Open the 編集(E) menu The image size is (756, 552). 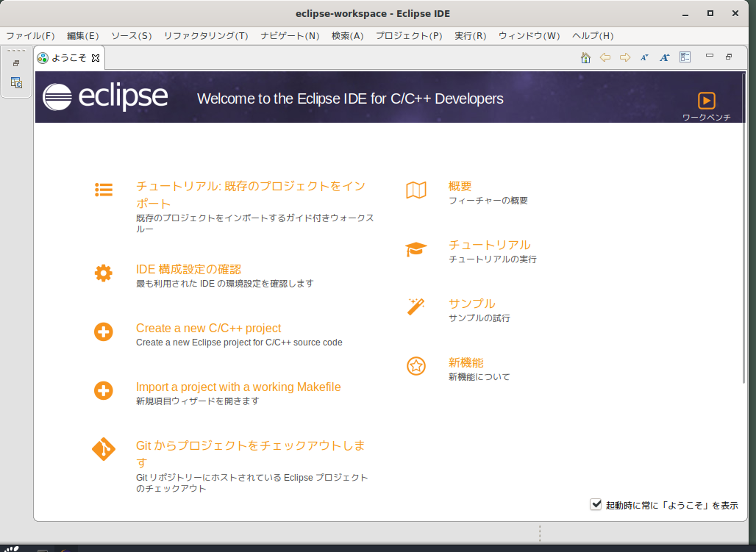[83, 36]
